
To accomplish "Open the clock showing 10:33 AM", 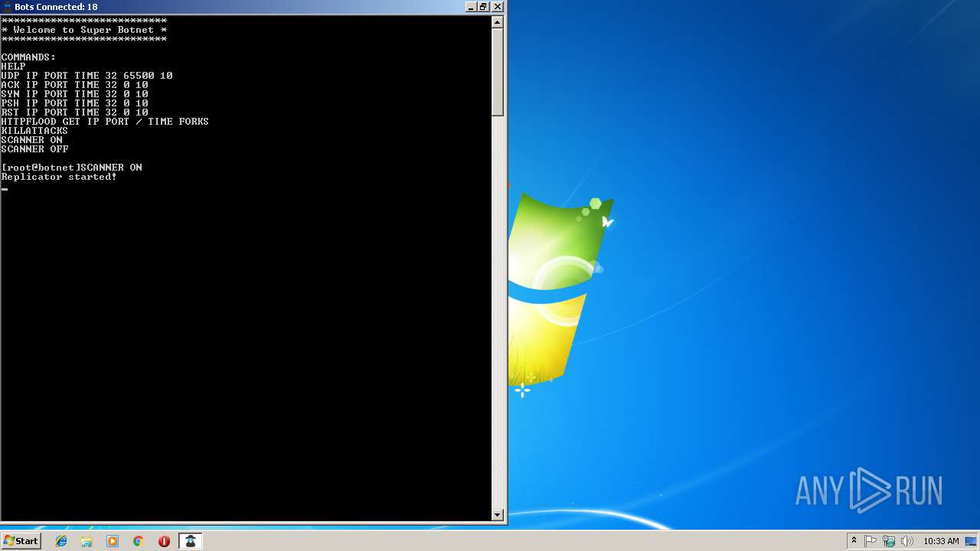I will tap(941, 541).
